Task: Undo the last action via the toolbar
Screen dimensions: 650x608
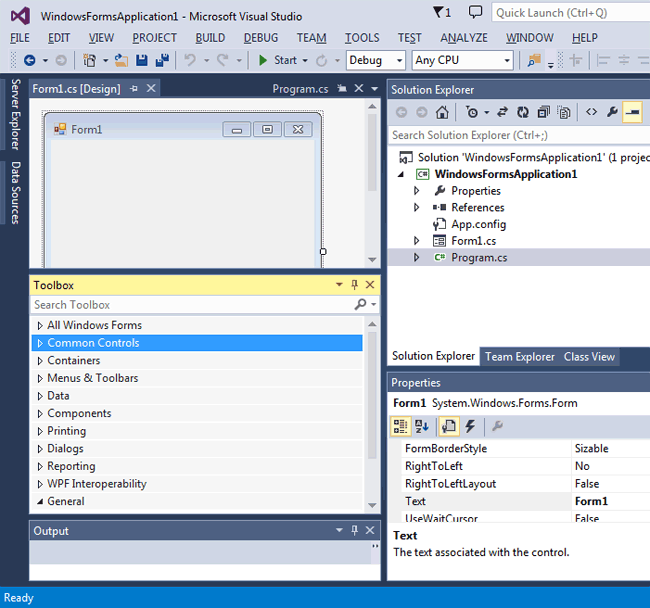Action: point(190,61)
